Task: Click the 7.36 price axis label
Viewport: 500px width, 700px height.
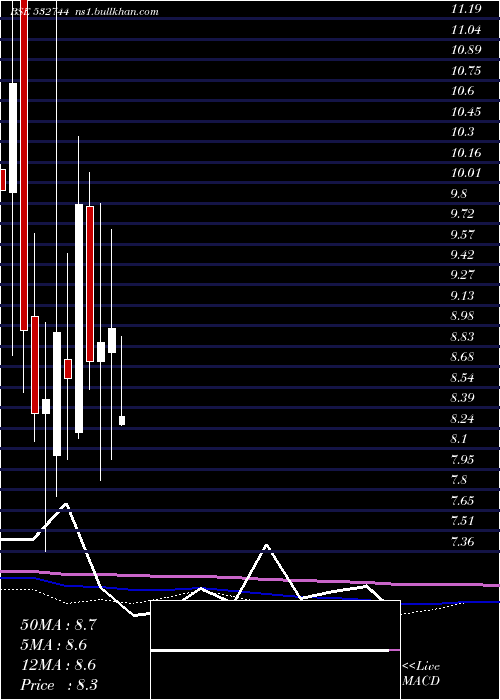Action: (x=462, y=542)
